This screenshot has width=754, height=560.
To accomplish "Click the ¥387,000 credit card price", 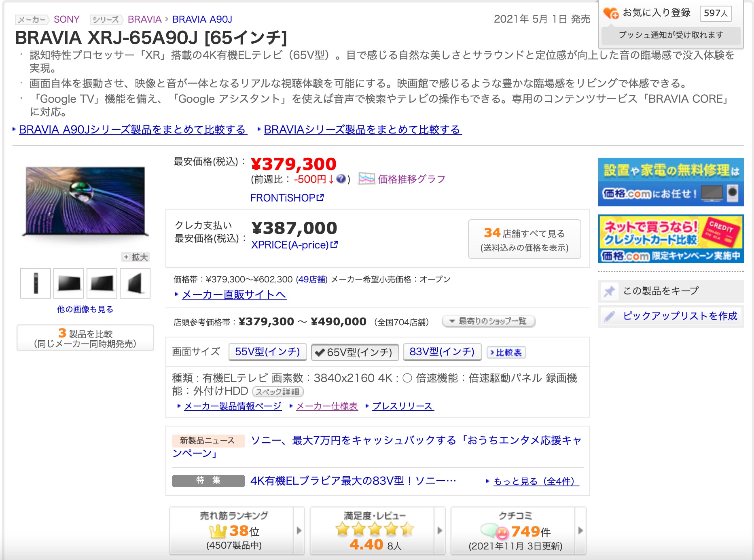I will tap(294, 228).
